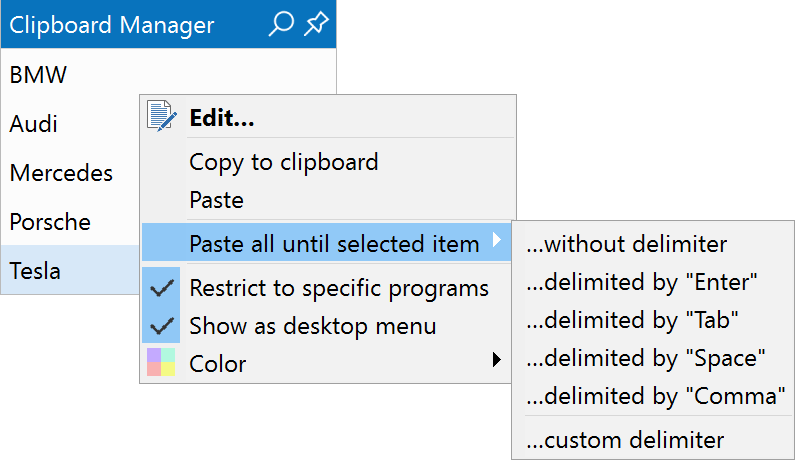The height and width of the screenshot is (460, 795).
Task: Click the Edit document pencil icon
Action: click(x=161, y=116)
